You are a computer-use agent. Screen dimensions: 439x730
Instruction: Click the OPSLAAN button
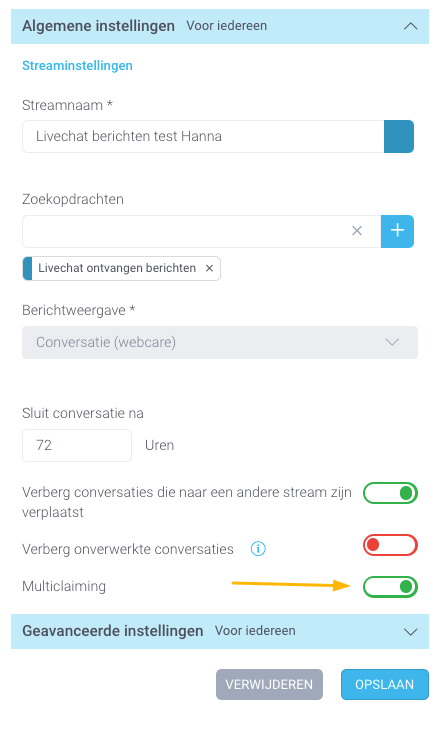[385, 684]
